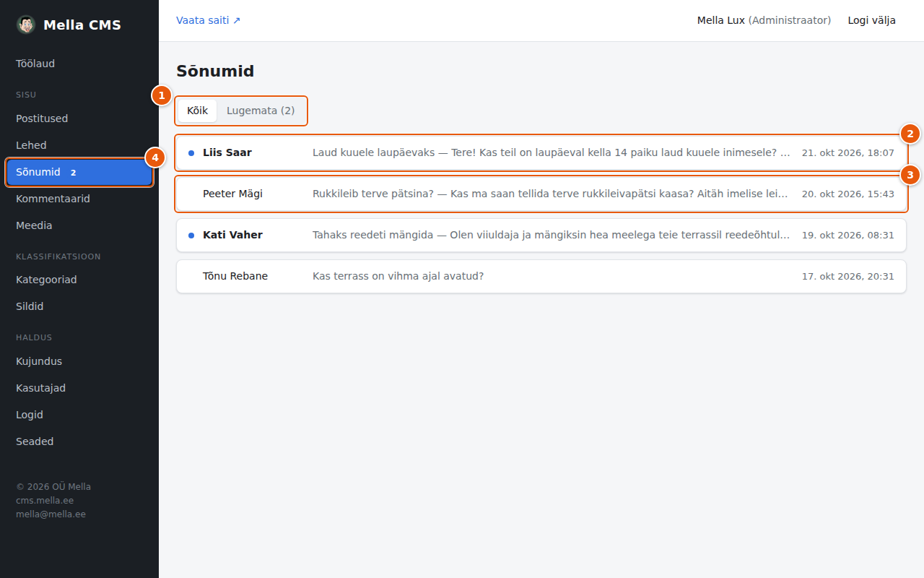The width and height of the screenshot is (924, 578).
Task: Click the Mella CMS avatar logo
Action: click(26, 25)
